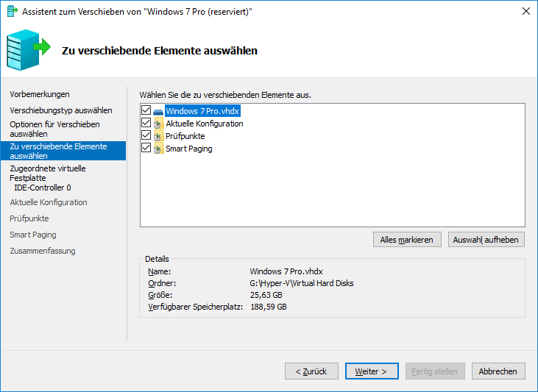This screenshot has height=392, width=538.
Task: Click the wizard icon in the title bar
Action: [x=12, y=11]
